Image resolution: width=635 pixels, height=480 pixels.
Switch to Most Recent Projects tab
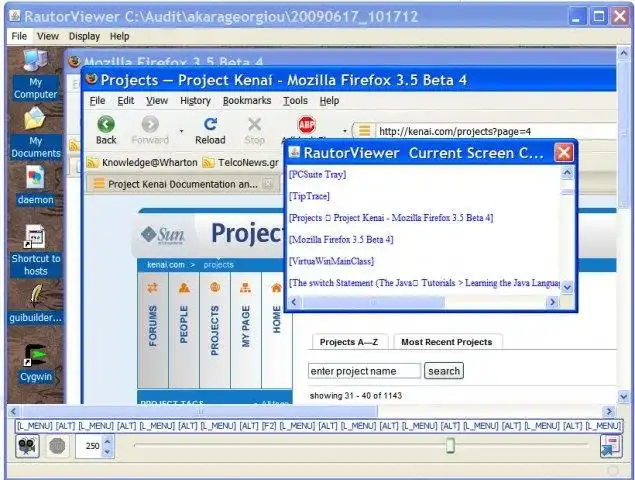pos(447,342)
